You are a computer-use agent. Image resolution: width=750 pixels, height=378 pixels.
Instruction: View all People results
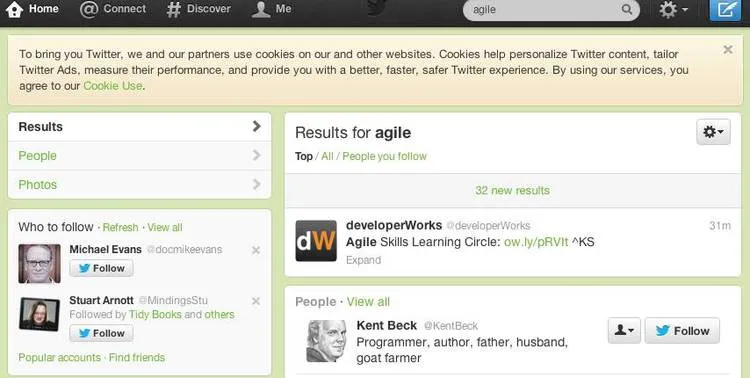click(368, 302)
